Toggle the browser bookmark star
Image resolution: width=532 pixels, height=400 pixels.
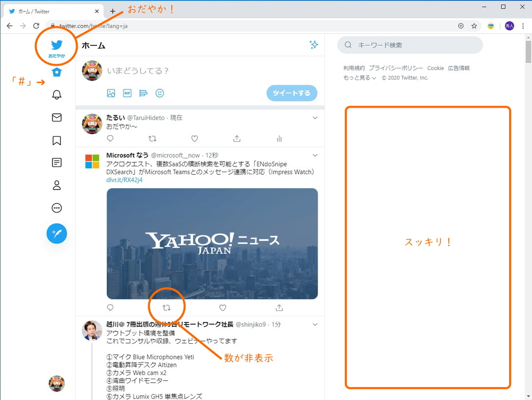pos(475,25)
